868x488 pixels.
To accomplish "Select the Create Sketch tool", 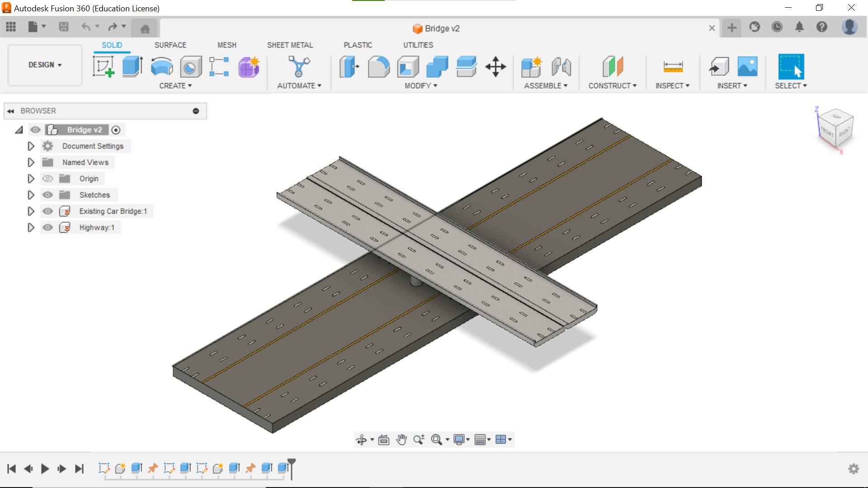I will point(104,66).
